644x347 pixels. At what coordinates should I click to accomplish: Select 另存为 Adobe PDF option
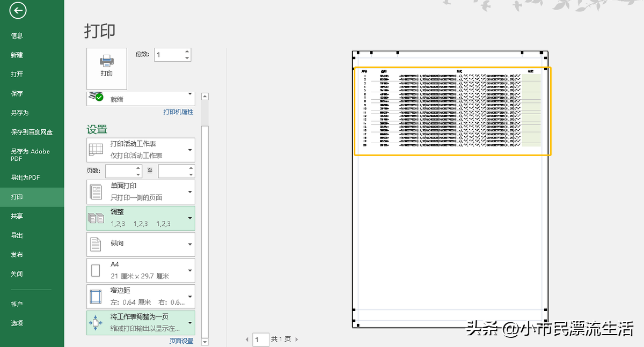point(30,155)
